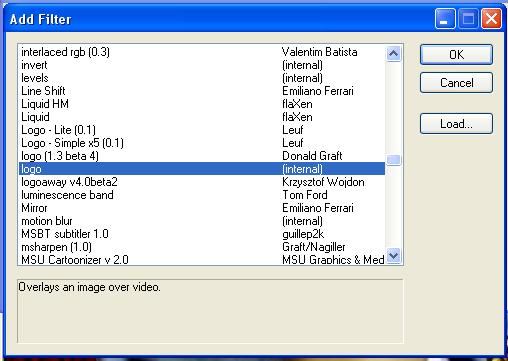Viewport: 508px width, 361px height.
Task: Grab the filter list scrollbar thumb
Action: pos(394,160)
